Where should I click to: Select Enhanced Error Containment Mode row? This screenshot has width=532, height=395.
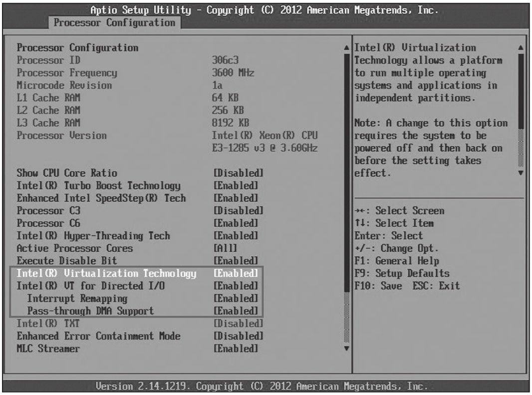click(x=98, y=336)
